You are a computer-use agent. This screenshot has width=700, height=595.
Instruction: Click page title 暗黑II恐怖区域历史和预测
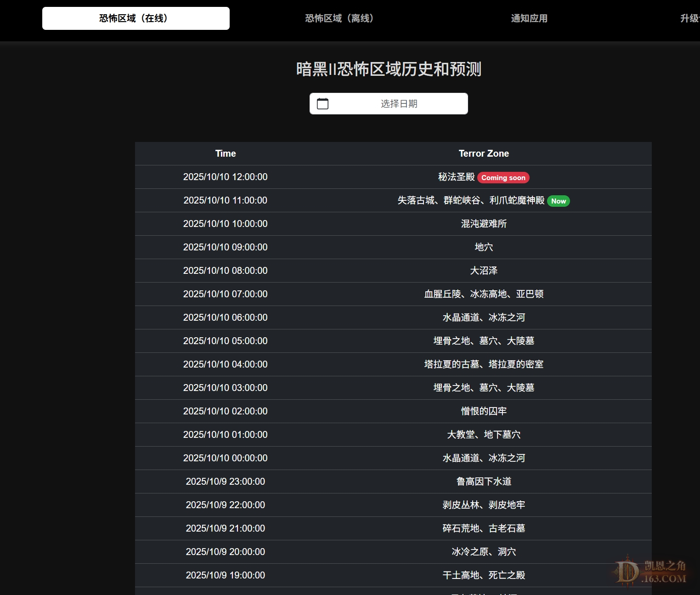pyautogui.click(x=389, y=69)
